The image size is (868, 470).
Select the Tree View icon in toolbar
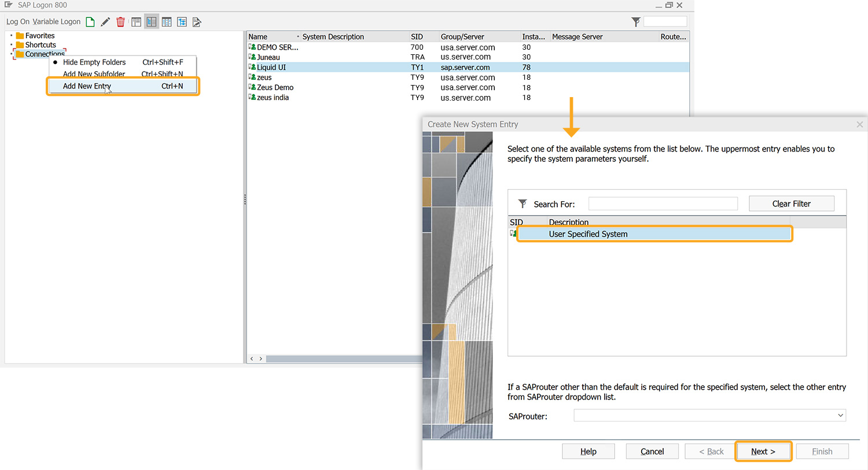click(x=182, y=22)
